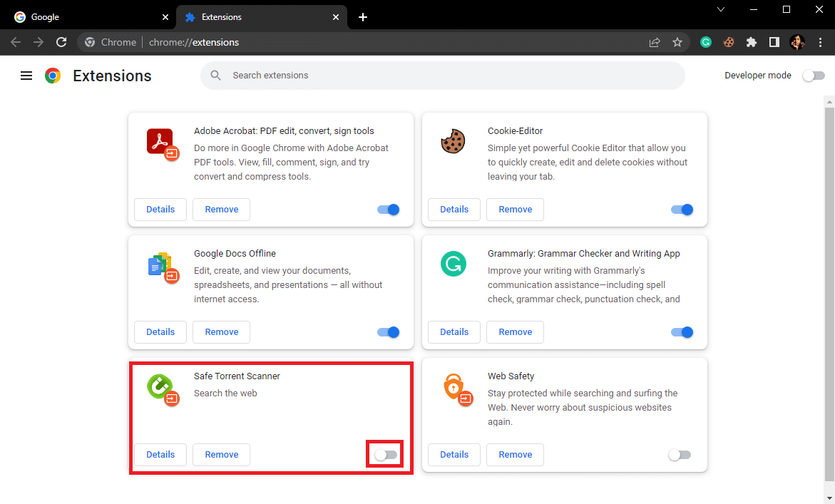Image resolution: width=835 pixels, height=504 pixels.
Task: Enable the Web Safety extension toggle
Action: click(680, 455)
